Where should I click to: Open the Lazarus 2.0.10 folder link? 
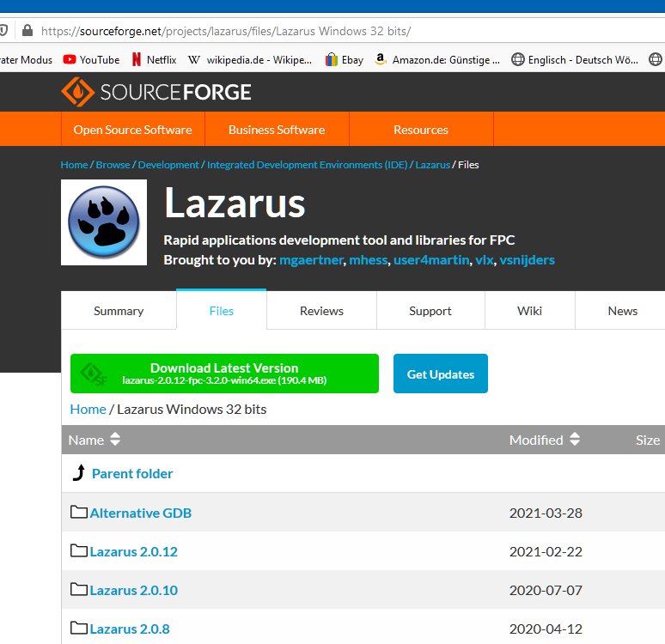(133, 590)
